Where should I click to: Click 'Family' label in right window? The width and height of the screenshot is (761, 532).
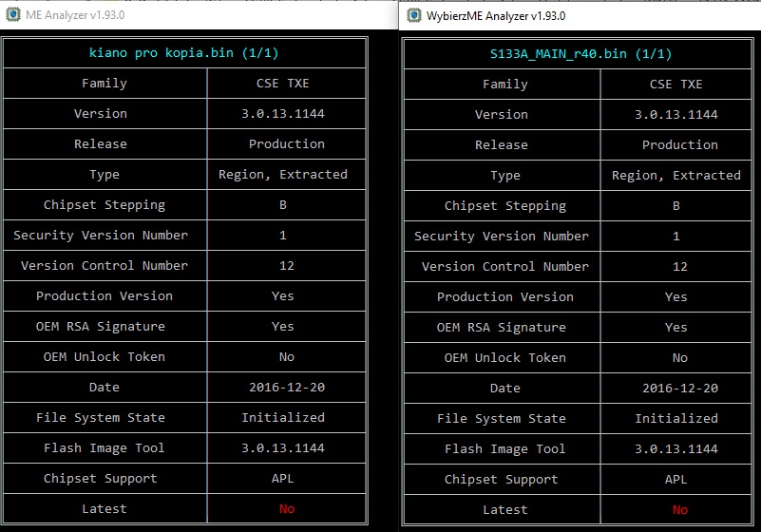coord(505,85)
